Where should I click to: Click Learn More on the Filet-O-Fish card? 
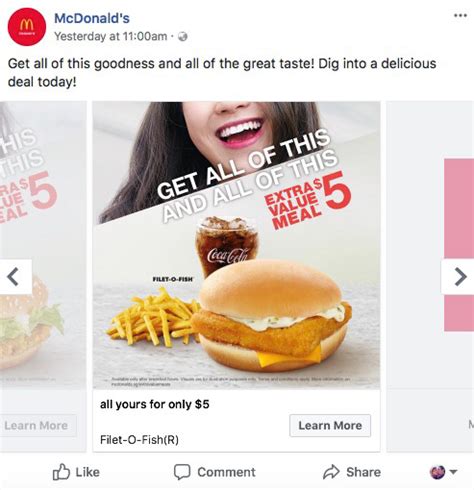pyautogui.click(x=330, y=425)
